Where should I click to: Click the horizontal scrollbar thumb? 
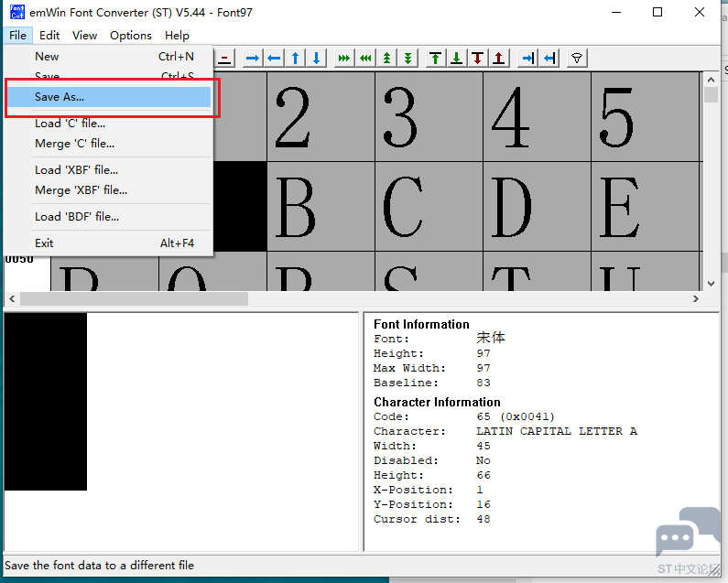coord(135,299)
